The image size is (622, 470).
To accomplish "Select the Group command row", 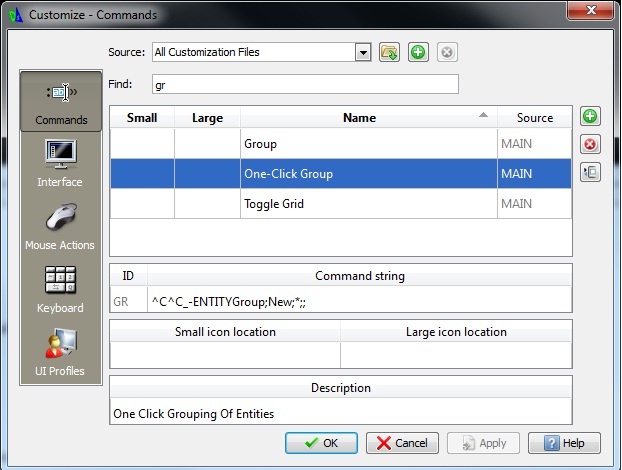I will pos(341,144).
